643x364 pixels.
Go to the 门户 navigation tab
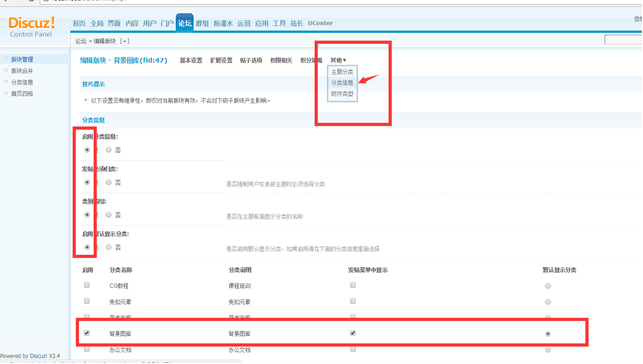pyautogui.click(x=167, y=23)
